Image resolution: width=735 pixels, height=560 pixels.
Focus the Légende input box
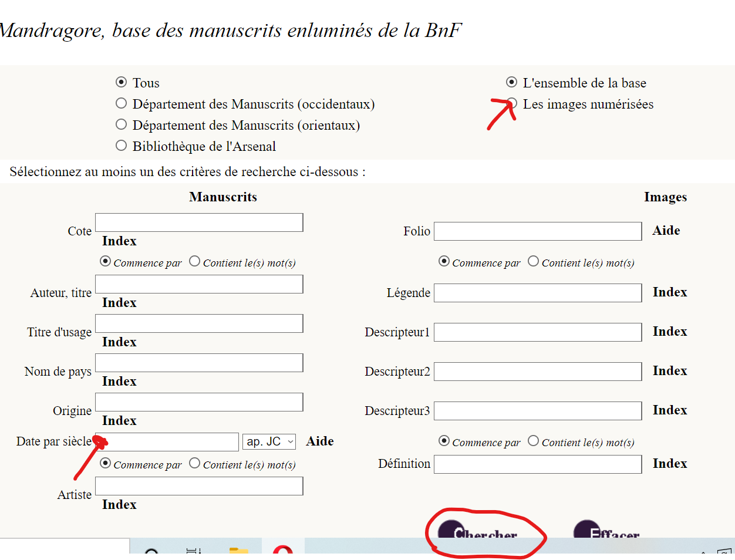(x=538, y=293)
